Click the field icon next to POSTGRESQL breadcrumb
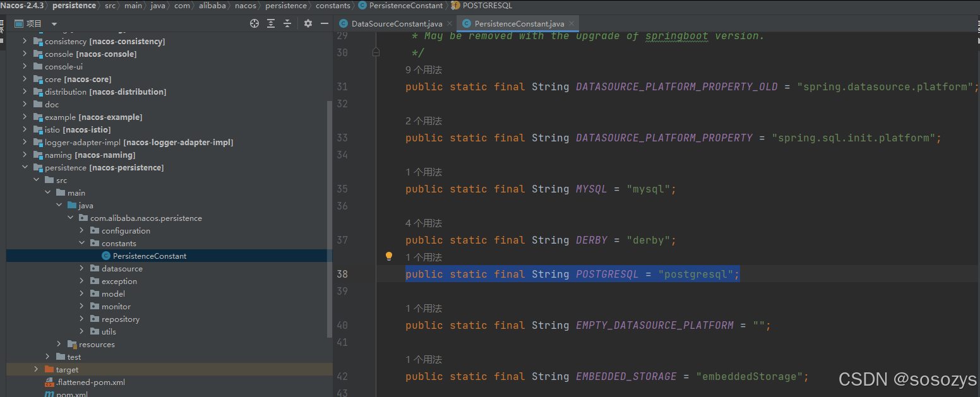 [x=455, y=5]
